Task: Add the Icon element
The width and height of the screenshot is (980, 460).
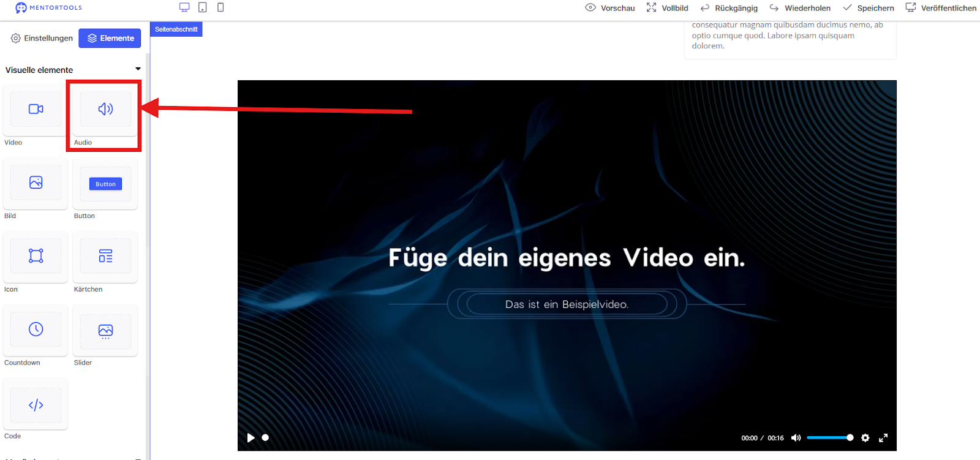Action: pyautogui.click(x=36, y=257)
